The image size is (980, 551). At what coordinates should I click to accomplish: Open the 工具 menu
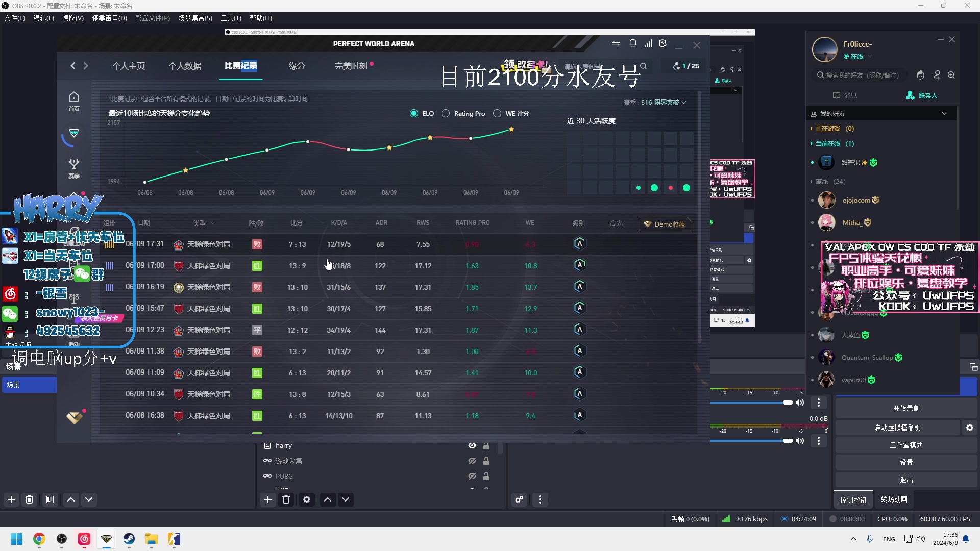coord(231,18)
